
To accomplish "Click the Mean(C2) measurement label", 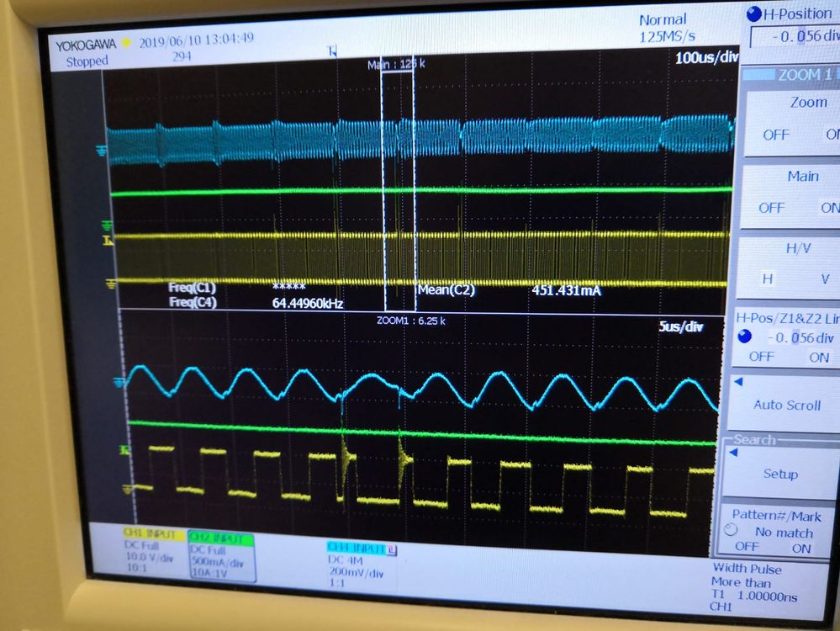I will point(446,290).
